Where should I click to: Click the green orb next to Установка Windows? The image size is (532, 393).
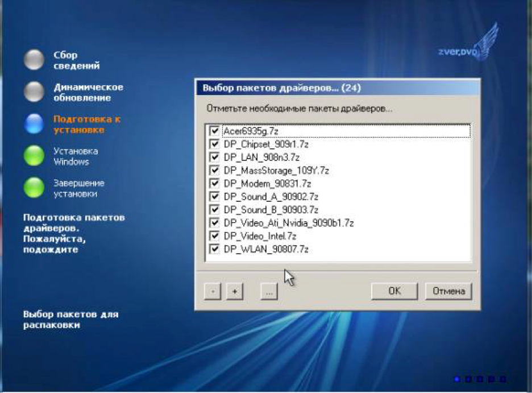34,155
